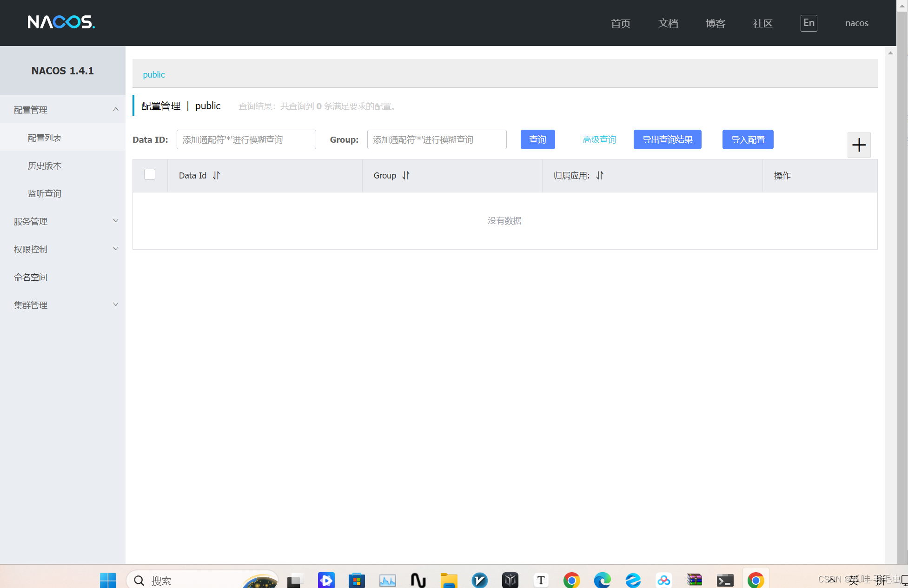Open the blue V app in taskbar

[479, 580]
